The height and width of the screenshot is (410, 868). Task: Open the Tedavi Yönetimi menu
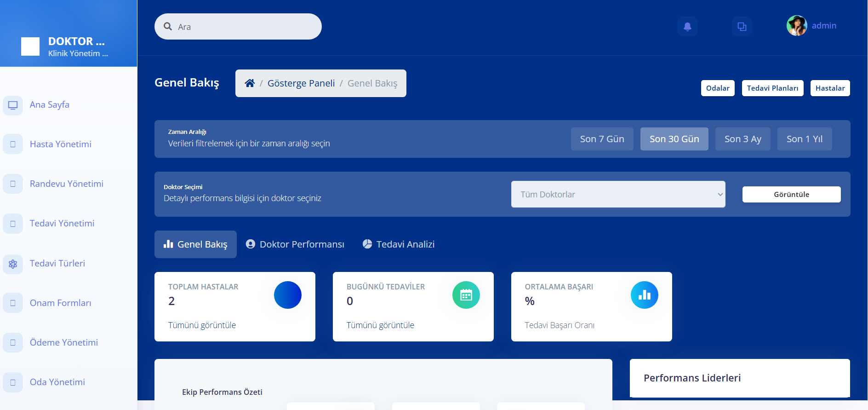point(62,223)
